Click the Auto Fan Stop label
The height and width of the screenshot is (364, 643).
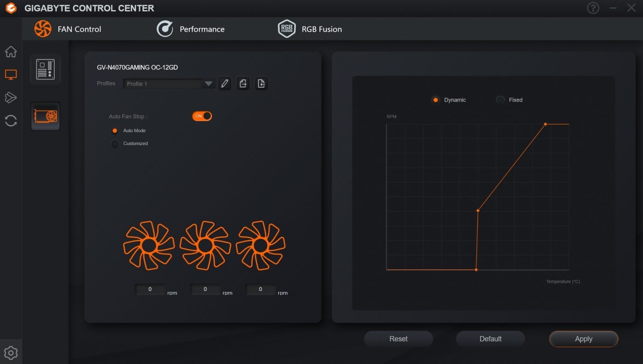coord(128,117)
